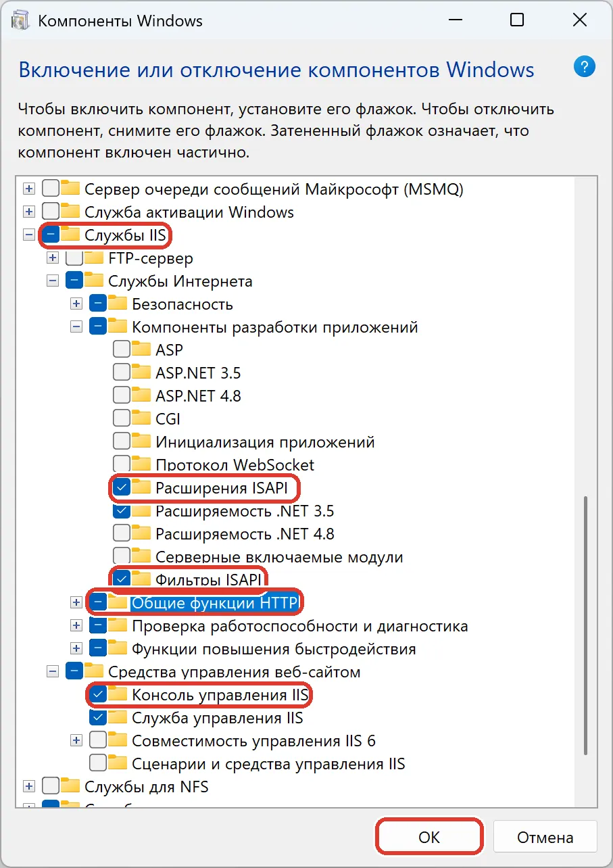Image resolution: width=613 pixels, height=868 pixels.
Task: Toggle the Службы IIS partial checkbox
Action: (x=51, y=235)
